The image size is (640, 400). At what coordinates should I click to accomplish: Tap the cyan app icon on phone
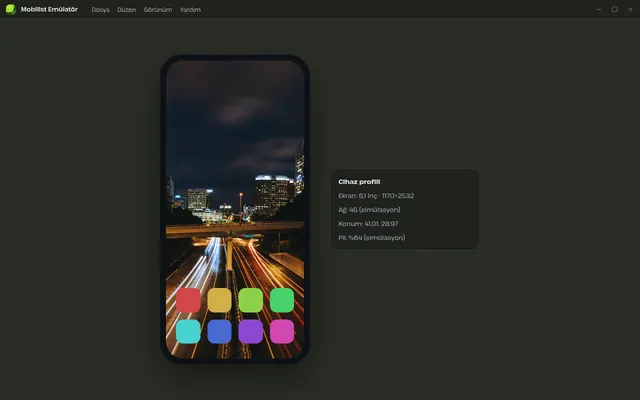coord(188,331)
